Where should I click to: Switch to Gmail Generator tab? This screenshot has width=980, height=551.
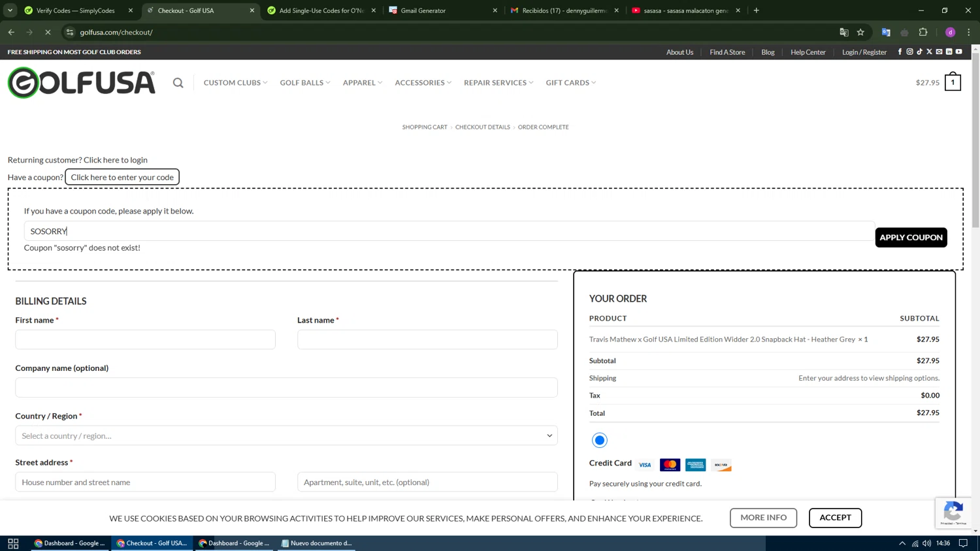(x=442, y=10)
